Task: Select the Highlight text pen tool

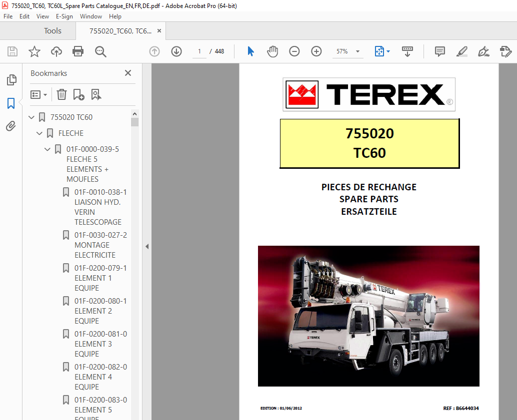Action: 462,51
